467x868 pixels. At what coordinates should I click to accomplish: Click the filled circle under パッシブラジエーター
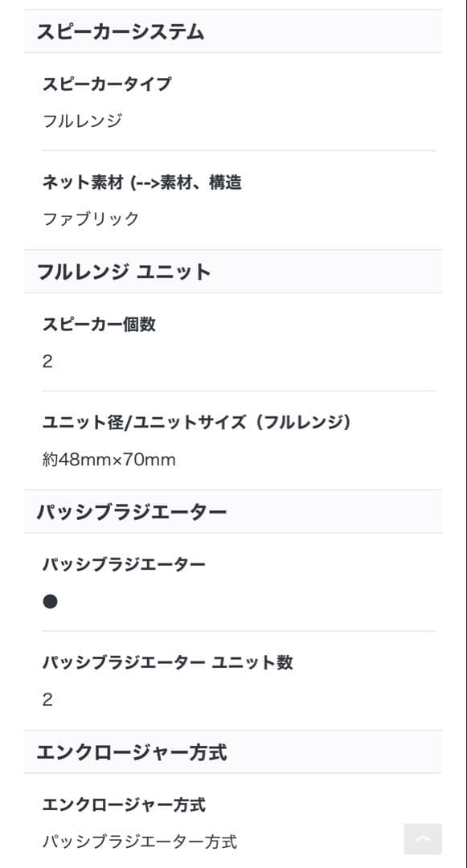pos(51,600)
